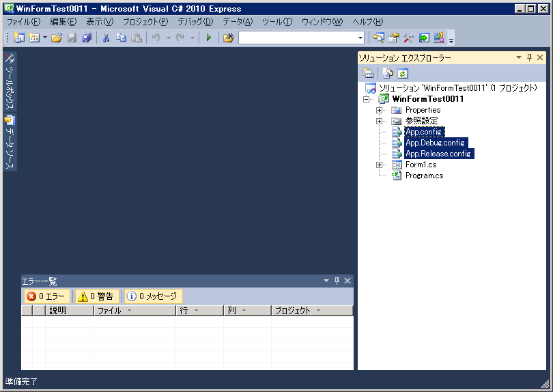Open the データ(A) menu
Viewport: 553px width, 392px height.
pos(238,22)
